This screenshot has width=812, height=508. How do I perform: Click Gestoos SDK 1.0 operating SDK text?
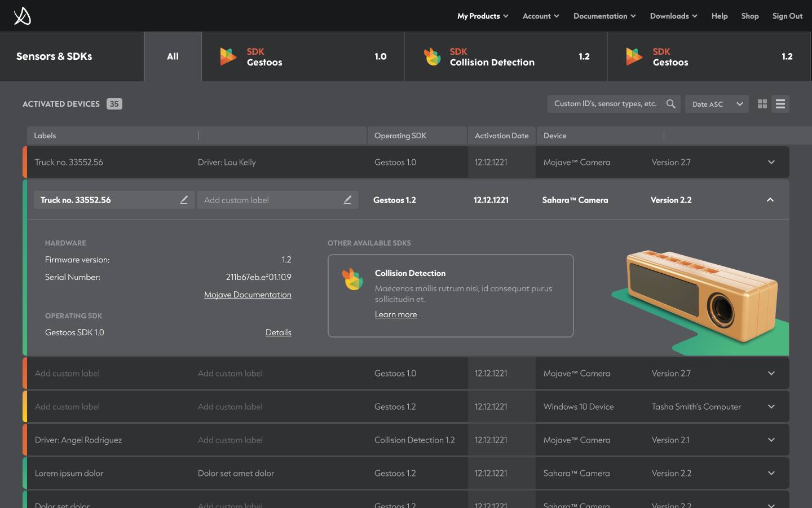(x=74, y=332)
